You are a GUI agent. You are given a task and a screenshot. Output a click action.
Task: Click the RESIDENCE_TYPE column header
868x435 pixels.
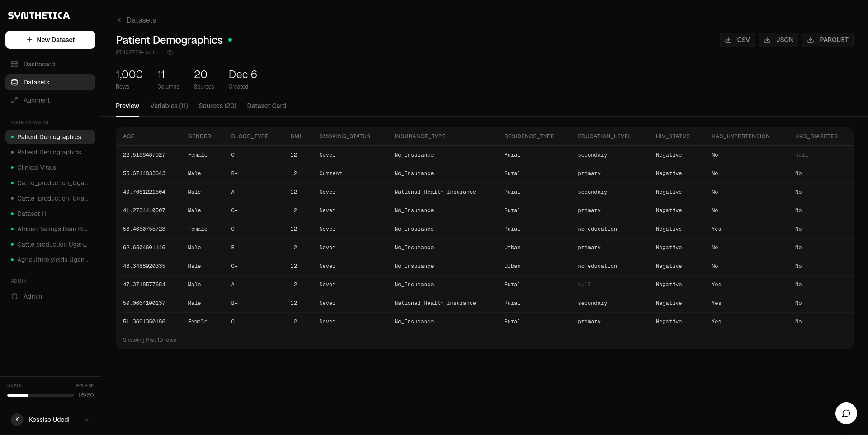tap(529, 136)
